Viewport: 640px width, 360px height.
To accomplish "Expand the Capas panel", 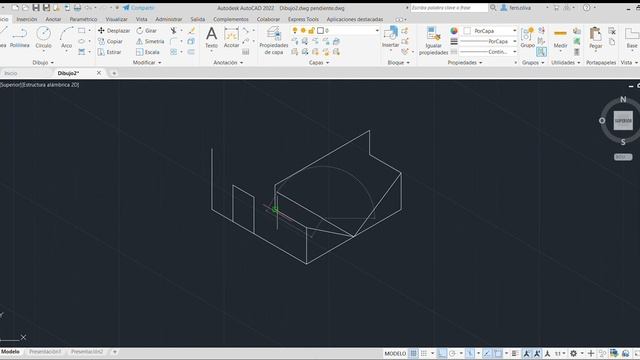I will pyautogui.click(x=319, y=62).
